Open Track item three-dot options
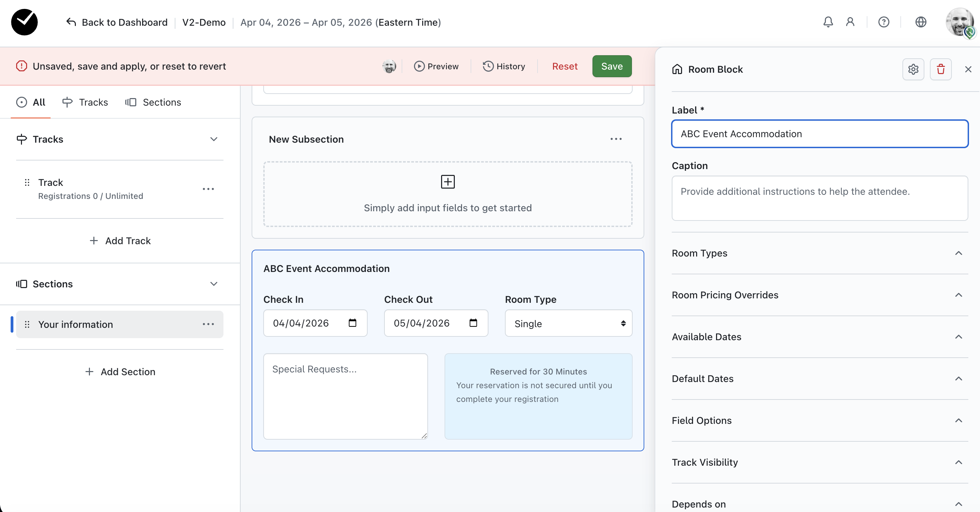Image resolution: width=980 pixels, height=512 pixels. coord(208,189)
